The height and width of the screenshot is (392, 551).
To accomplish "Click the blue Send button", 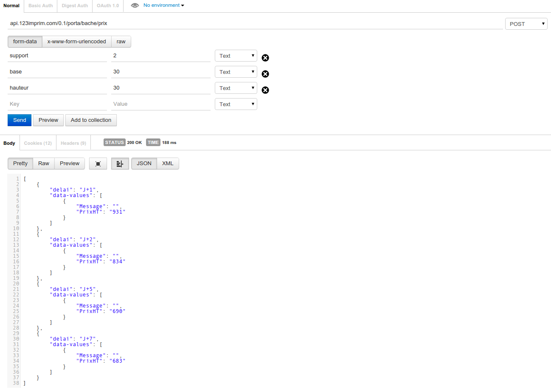I will pyautogui.click(x=20, y=120).
